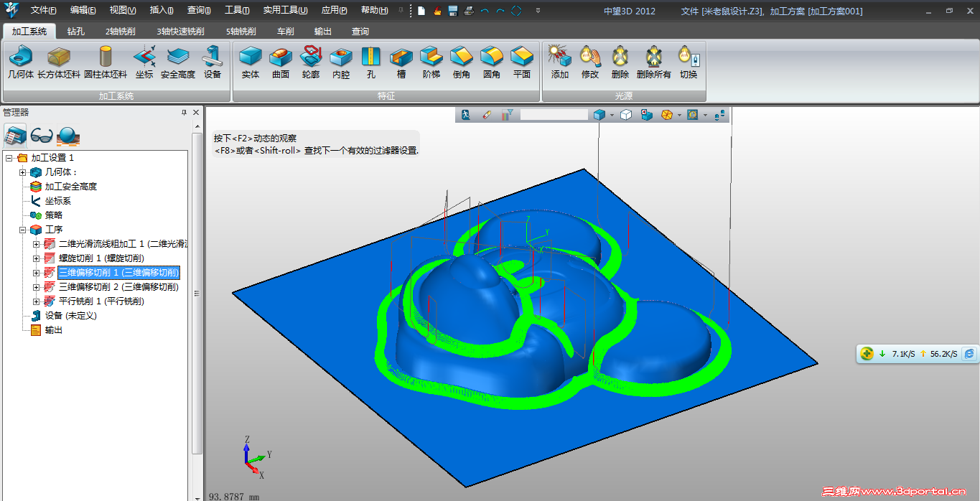This screenshot has width=980, height=501.
Task: Select the 输出 item in manager tree
Action: (54, 330)
